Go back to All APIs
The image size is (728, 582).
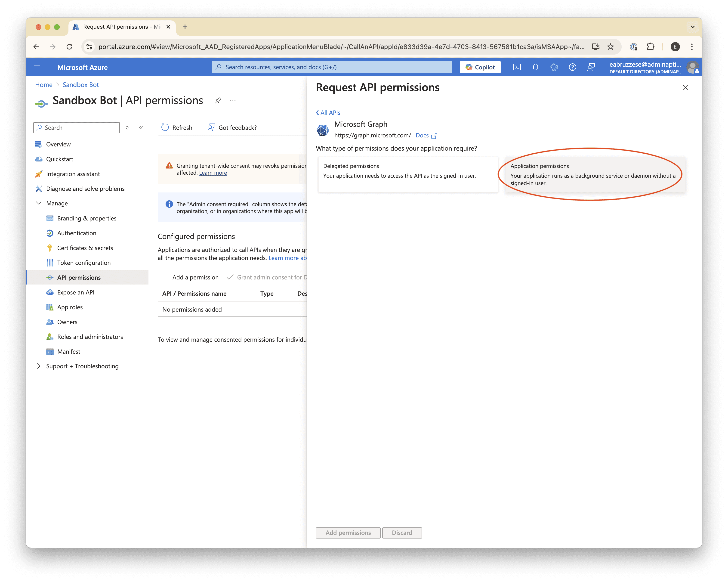tap(328, 112)
